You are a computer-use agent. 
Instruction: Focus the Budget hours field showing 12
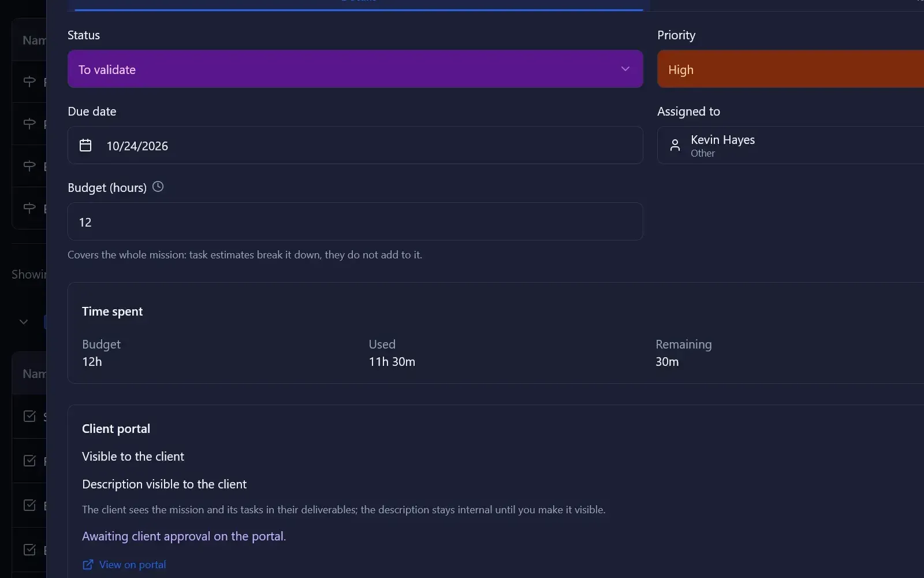[x=355, y=221]
